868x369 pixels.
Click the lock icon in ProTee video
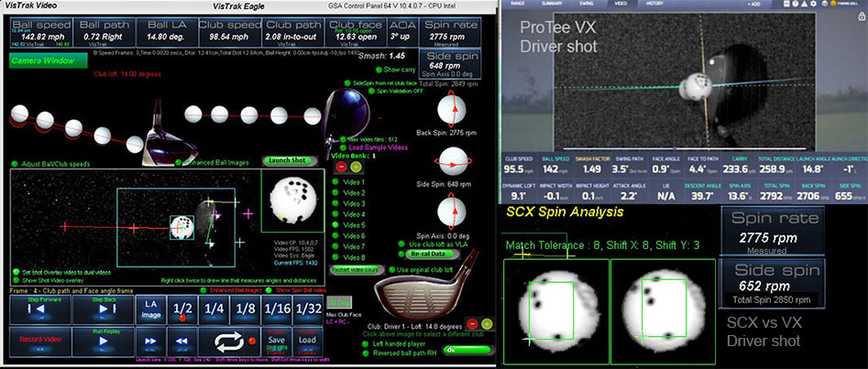tap(862, 16)
